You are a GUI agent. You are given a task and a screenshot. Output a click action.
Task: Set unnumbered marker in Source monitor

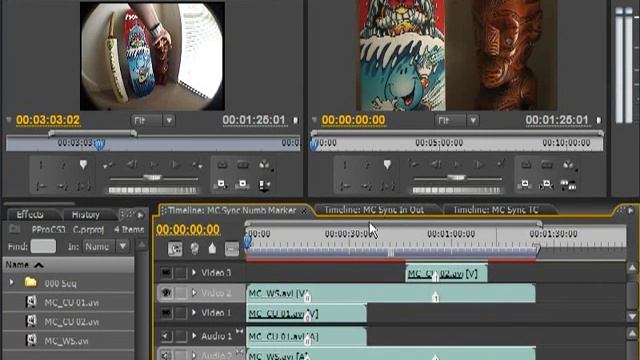[83, 165]
